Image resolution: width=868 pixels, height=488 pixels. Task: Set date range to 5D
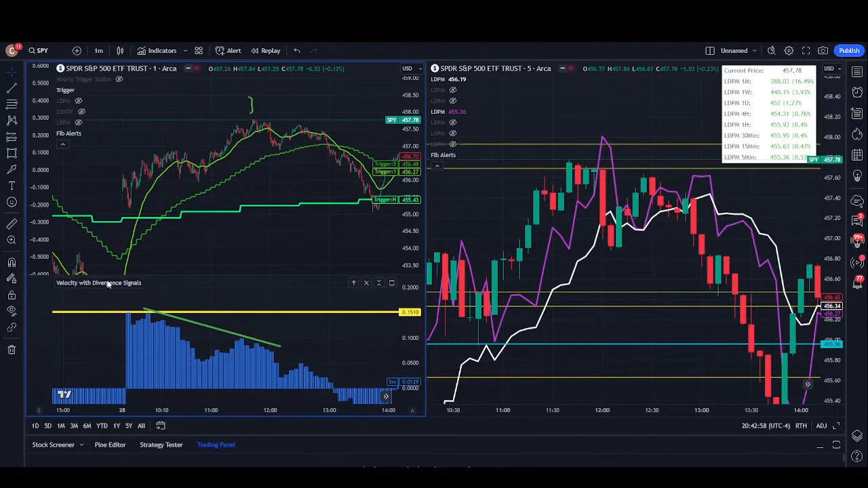[47, 426]
